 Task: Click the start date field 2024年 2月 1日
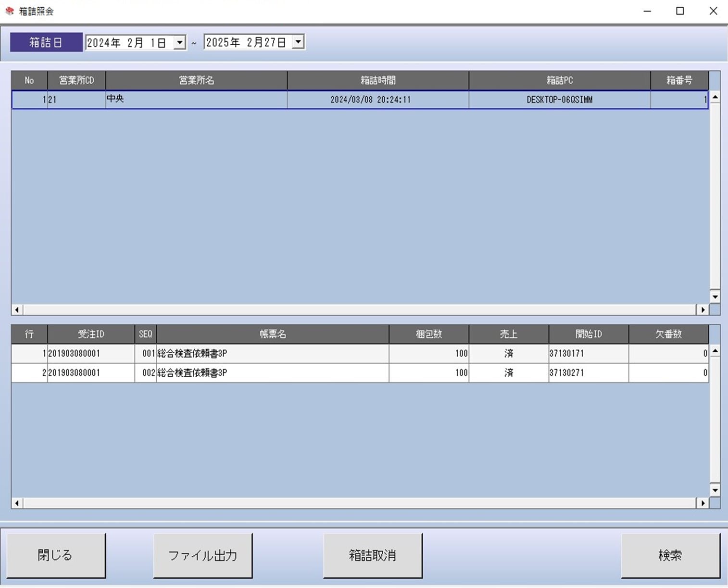pos(128,43)
